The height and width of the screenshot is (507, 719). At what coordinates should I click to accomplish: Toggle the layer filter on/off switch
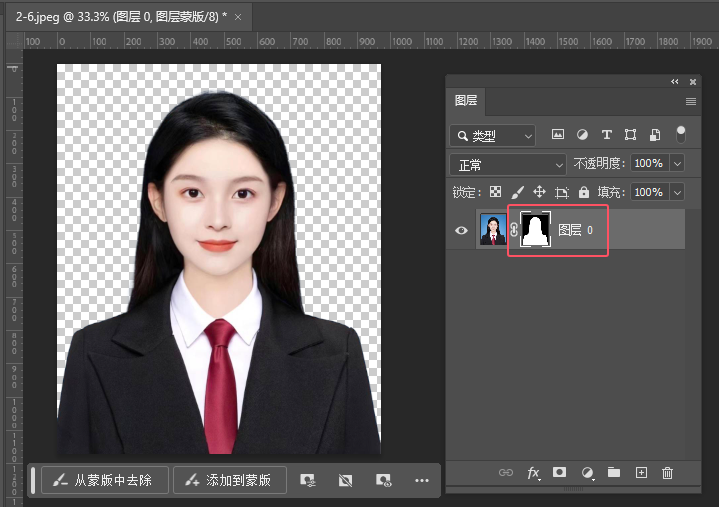coord(681,133)
